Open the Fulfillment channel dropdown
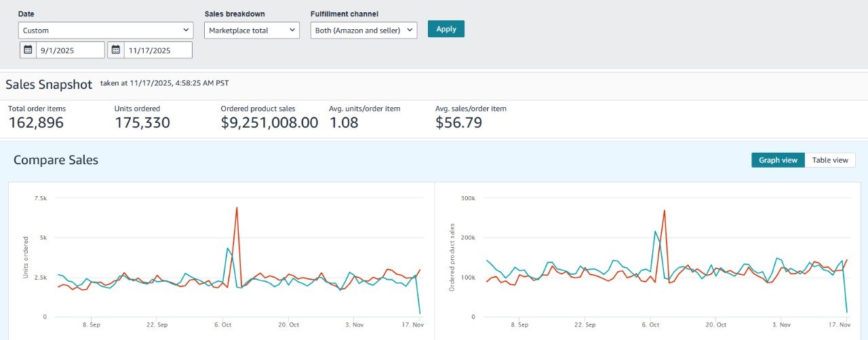Image resolution: width=868 pixels, height=340 pixels. point(363,31)
